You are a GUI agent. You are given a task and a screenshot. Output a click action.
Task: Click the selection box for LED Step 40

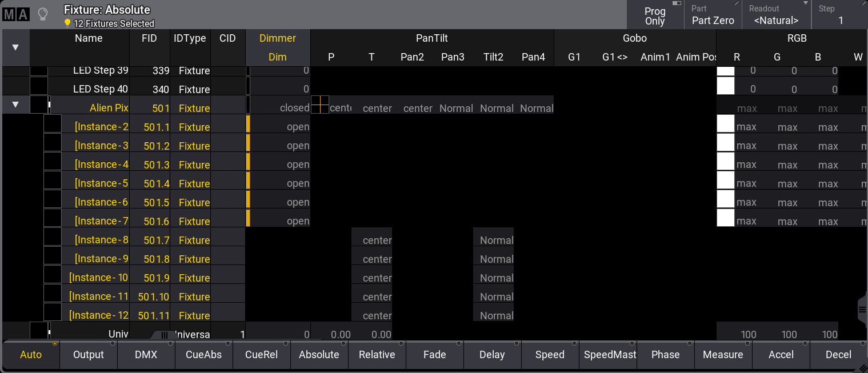click(x=39, y=86)
